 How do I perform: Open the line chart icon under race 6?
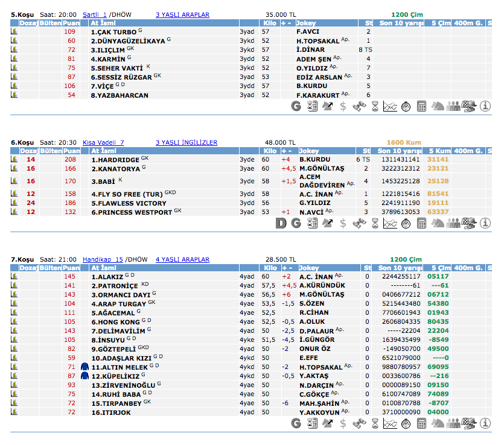390,223
